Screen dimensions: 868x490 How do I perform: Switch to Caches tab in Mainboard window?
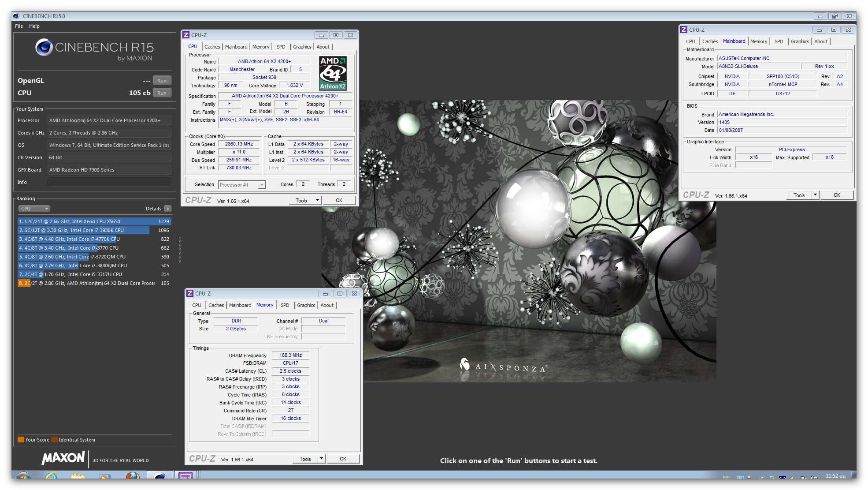[710, 41]
